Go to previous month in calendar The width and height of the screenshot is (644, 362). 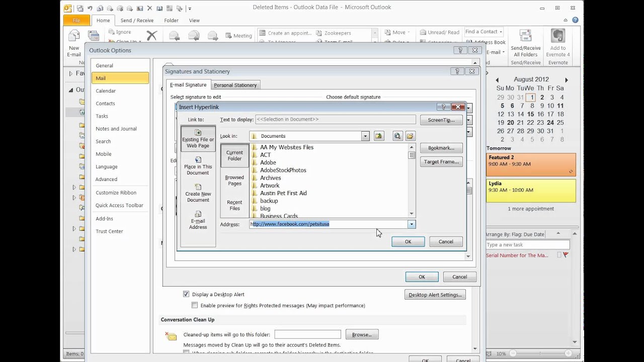pyautogui.click(x=497, y=80)
